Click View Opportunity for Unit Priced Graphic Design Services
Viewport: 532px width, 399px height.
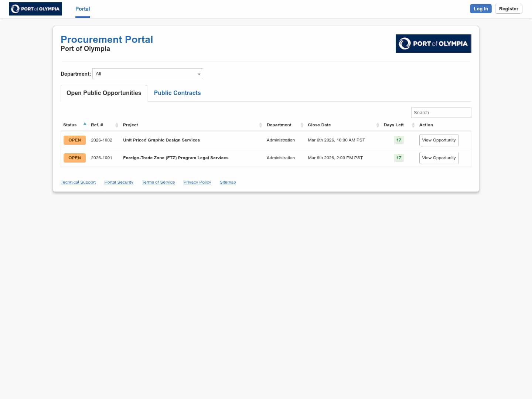coord(439,140)
